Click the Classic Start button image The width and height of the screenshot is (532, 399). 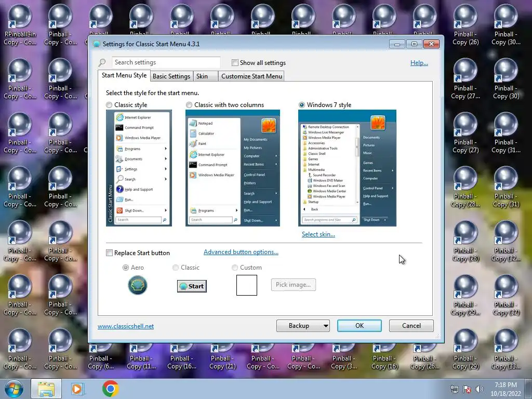click(x=192, y=286)
